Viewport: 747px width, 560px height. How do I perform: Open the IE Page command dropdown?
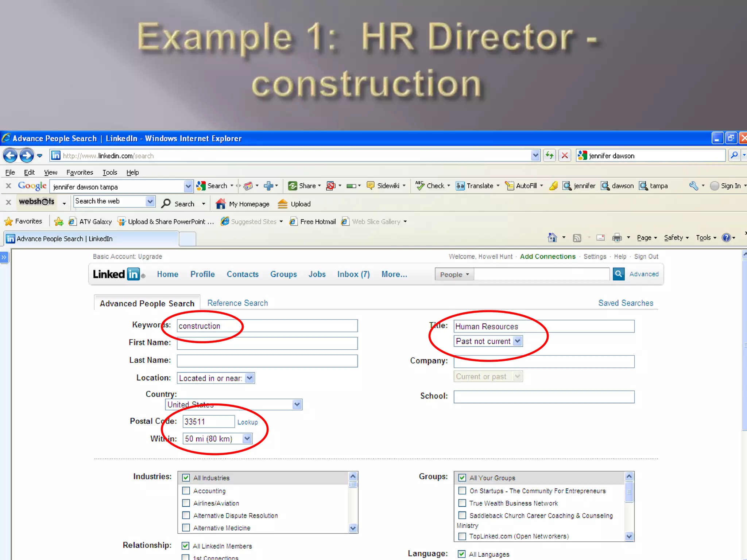click(647, 238)
